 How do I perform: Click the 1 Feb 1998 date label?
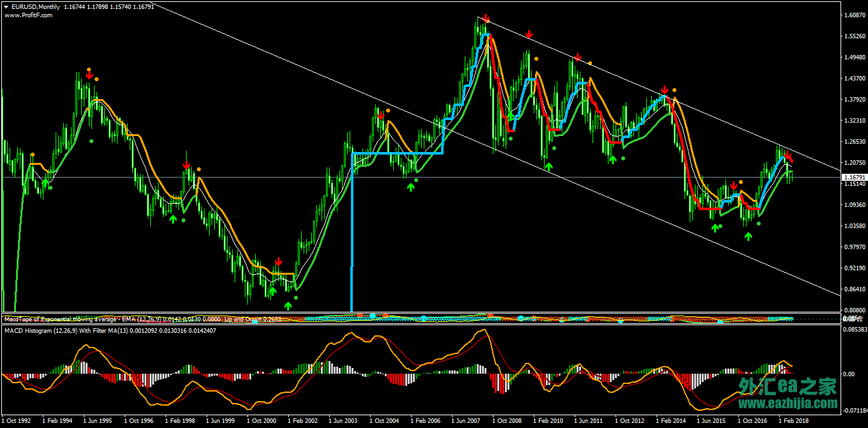pyautogui.click(x=180, y=422)
